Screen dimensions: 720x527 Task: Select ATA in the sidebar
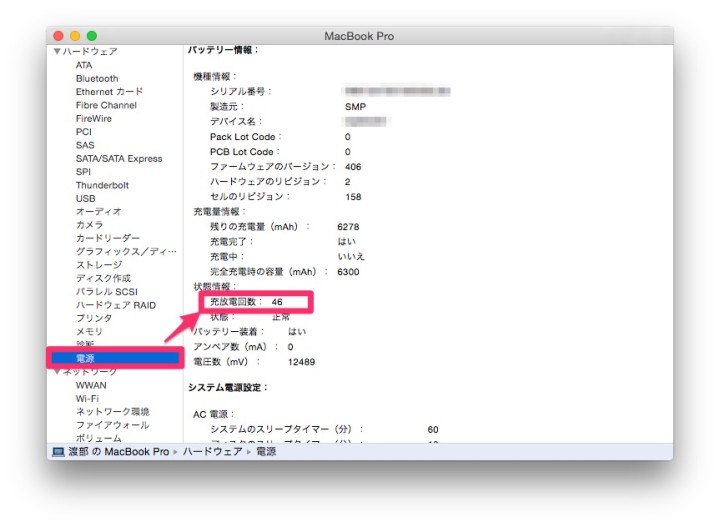coord(84,65)
